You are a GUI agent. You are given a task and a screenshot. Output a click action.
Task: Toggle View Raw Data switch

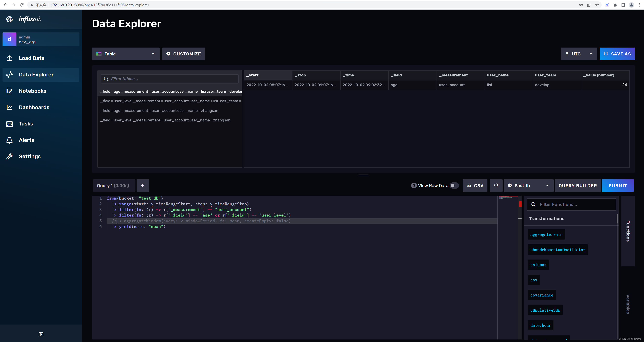(454, 185)
